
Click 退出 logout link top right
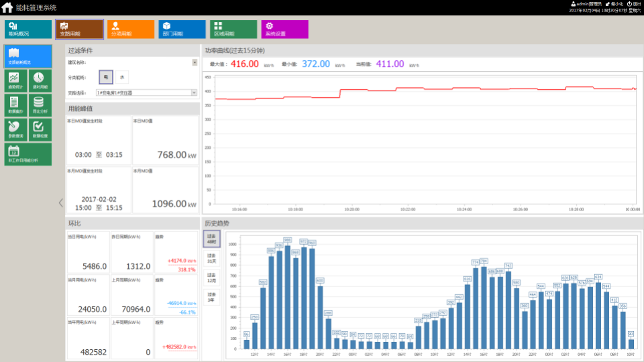click(634, 4)
